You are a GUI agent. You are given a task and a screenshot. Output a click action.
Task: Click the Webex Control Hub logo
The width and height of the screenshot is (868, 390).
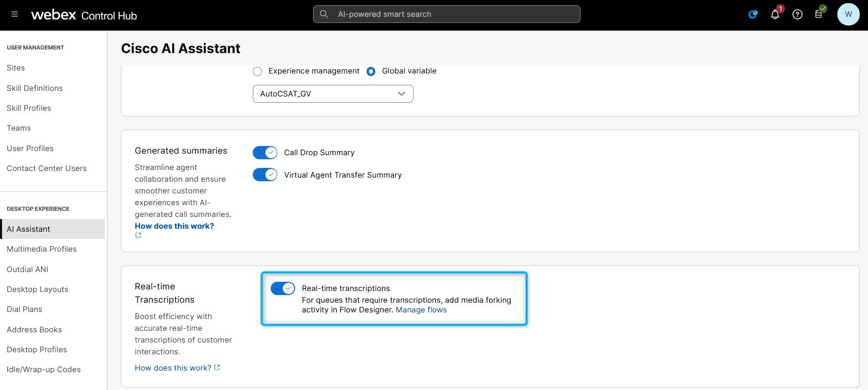[84, 15]
